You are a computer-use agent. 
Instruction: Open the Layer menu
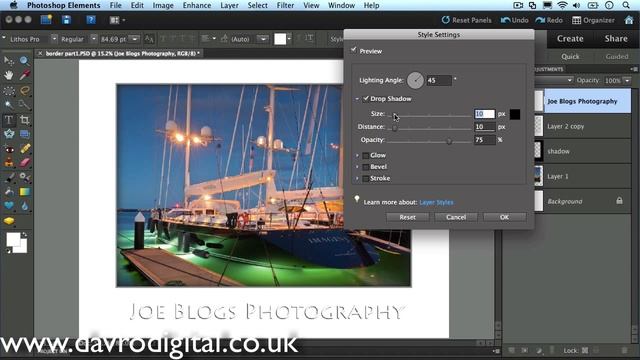(x=229, y=5)
